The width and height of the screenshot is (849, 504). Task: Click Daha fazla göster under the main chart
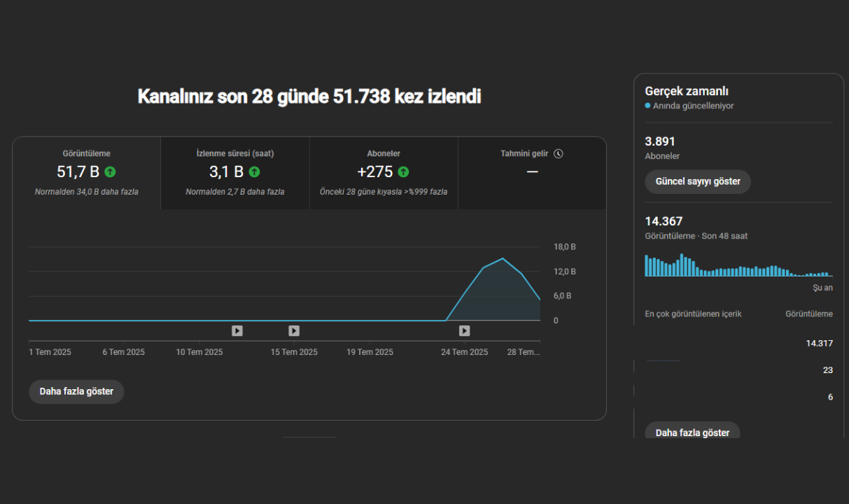pos(76,391)
